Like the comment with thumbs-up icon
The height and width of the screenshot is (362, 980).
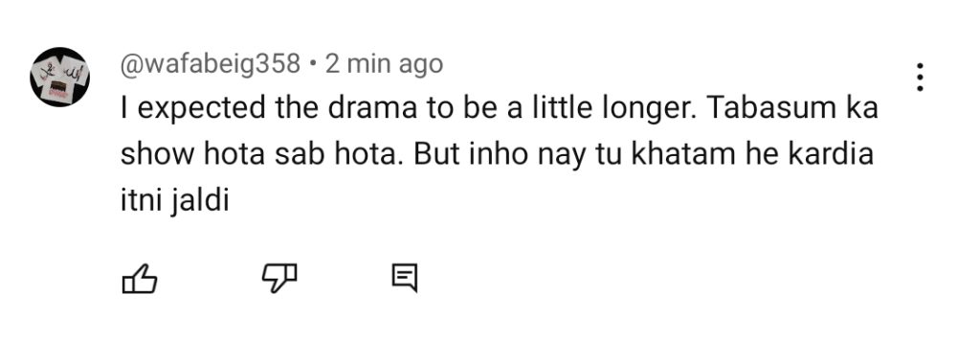[x=139, y=279]
